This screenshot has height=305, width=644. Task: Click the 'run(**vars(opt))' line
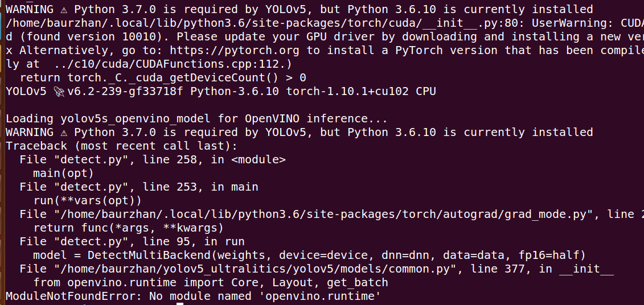tap(88, 201)
